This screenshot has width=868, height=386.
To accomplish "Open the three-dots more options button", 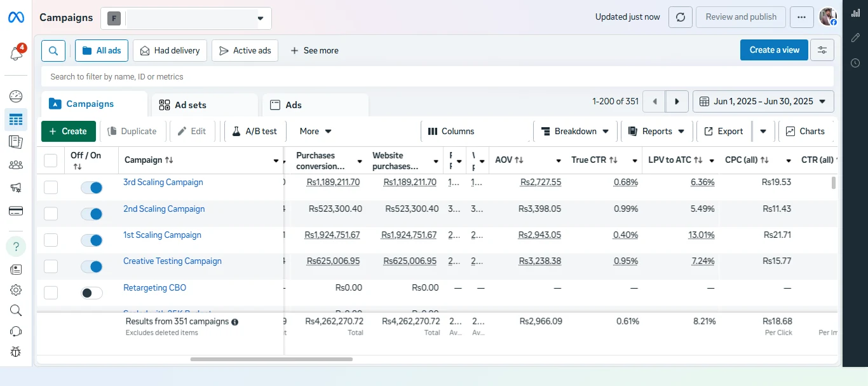I will pyautogui.click(x=802, y=17).
